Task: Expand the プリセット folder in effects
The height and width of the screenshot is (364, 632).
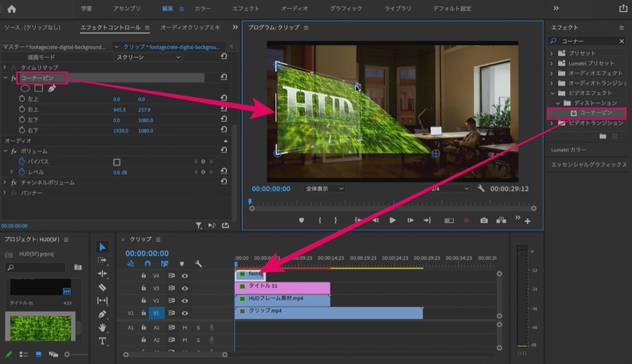Action: [x=551, y=53]
